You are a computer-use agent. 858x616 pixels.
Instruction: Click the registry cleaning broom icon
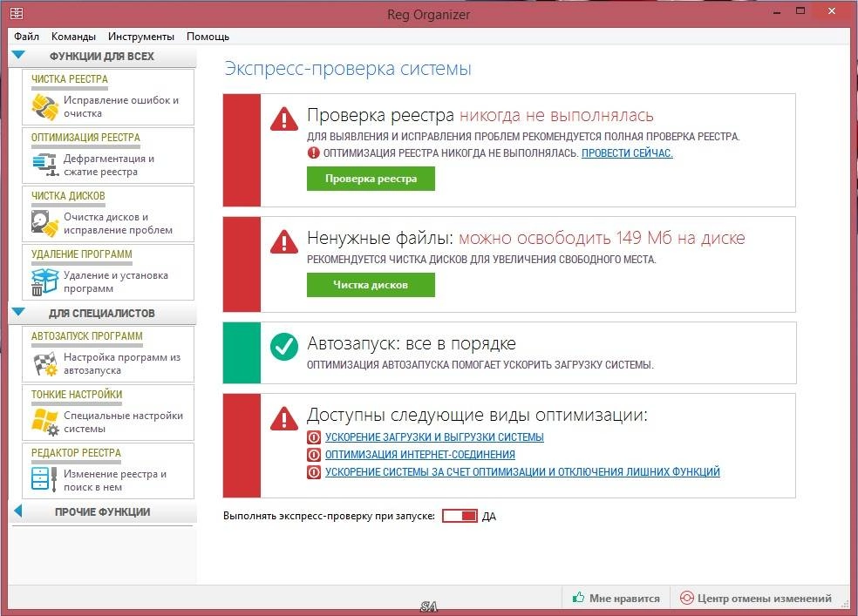(x=44, y=106)
